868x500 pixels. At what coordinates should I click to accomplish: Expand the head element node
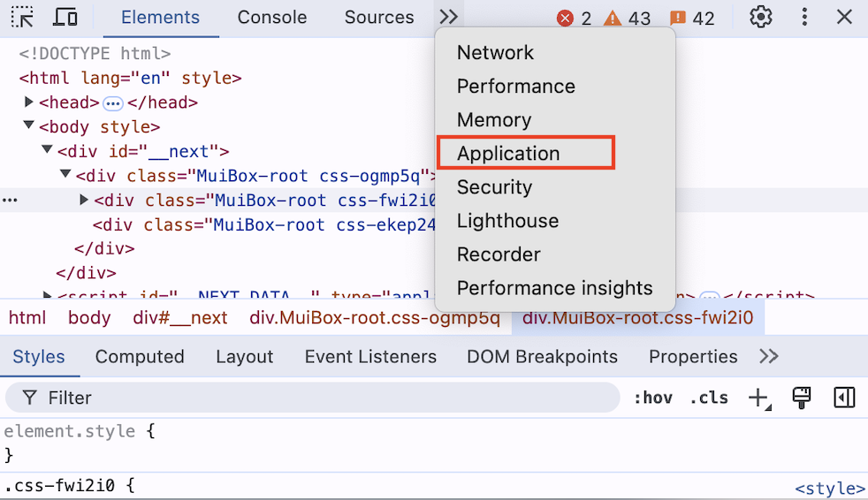coord(29,102)
